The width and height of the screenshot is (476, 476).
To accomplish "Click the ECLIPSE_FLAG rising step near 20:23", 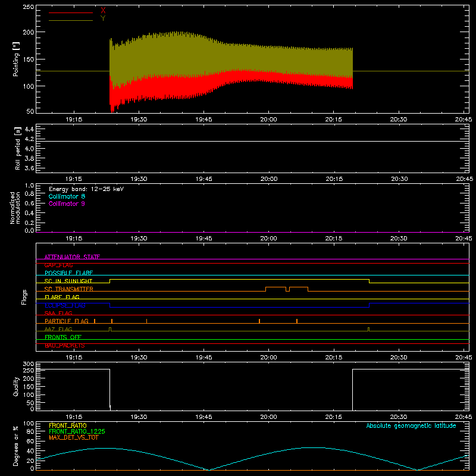I will click(369, 305).
